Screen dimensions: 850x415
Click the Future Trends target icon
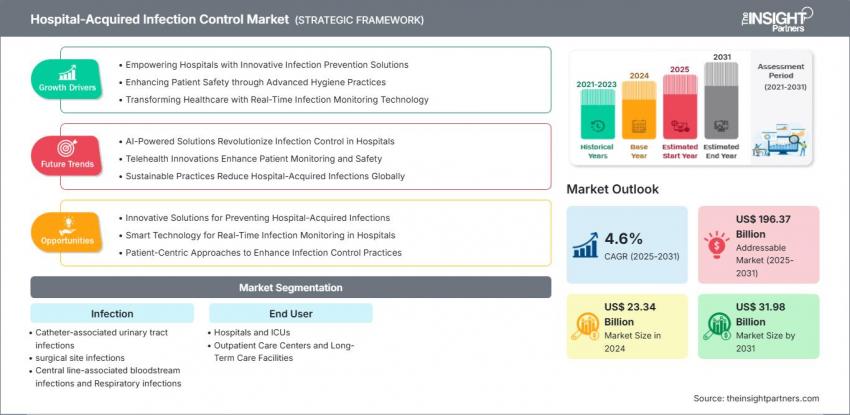(x=68, y=147)
